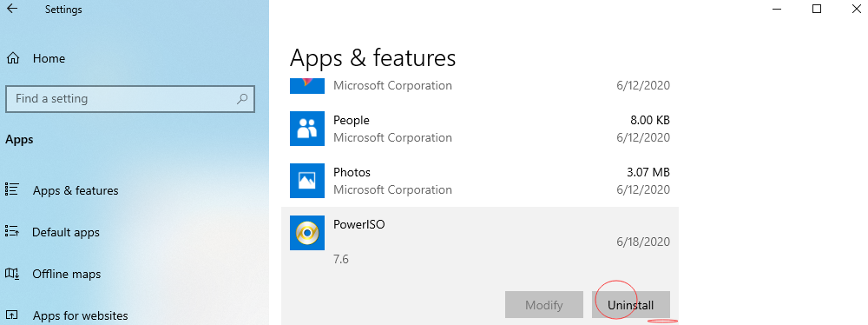This screenshot has width=868, height=325.
Task: Click the magnifier search icon
Action: tap(242, 99)
